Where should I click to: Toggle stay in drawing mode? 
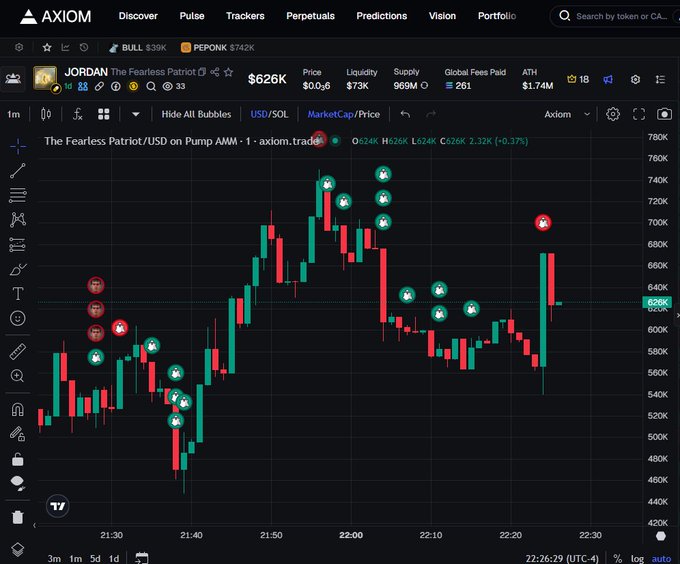[18, 434]
